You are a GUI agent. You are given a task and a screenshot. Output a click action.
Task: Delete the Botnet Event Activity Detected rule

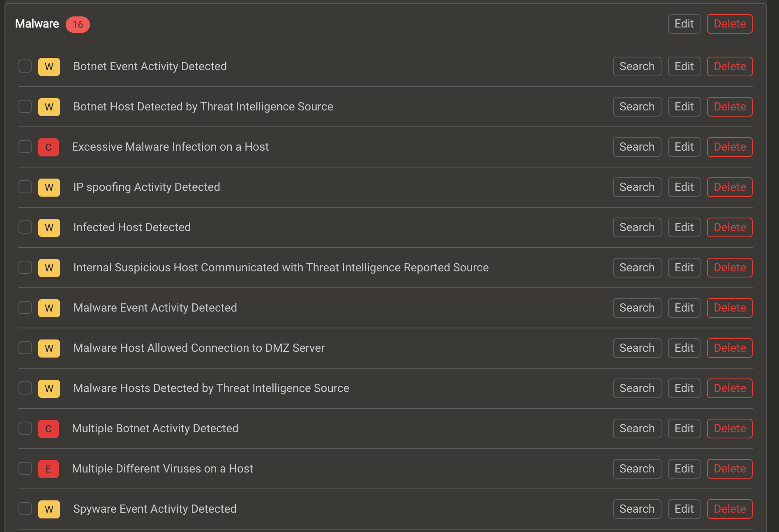[730, 66]
